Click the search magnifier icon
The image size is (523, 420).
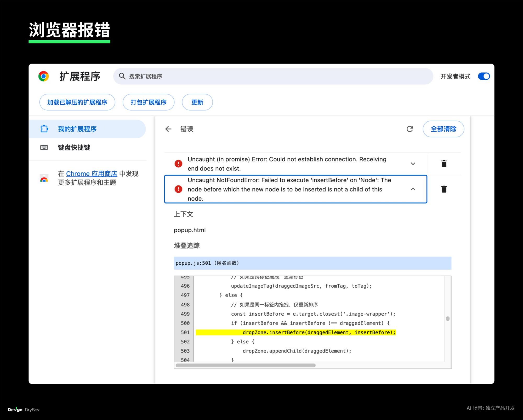[x=122, y=76]
